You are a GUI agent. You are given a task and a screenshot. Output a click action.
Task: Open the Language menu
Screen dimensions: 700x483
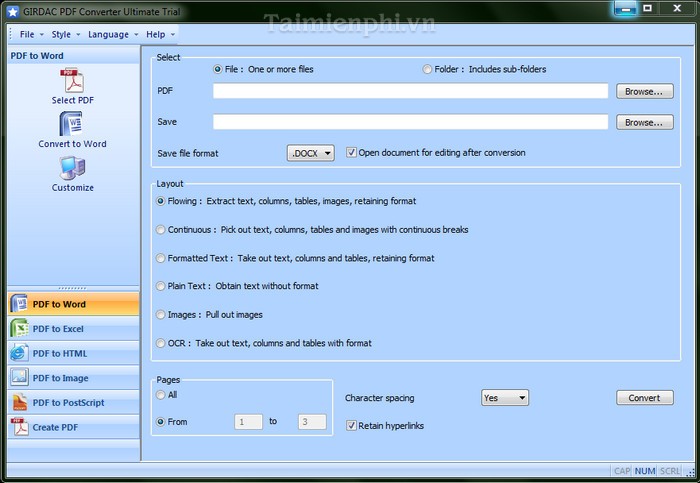[x=113, y=34]
